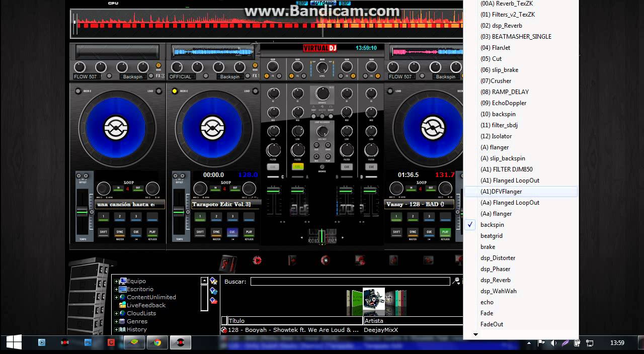644x354 pixels.
Task: Select the (A1)DFVFlanger effect
Action: [x=521, y=192]
